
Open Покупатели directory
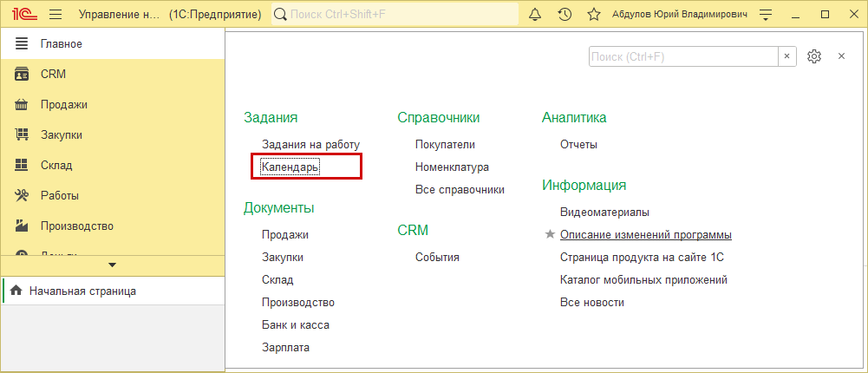click(445, 145)
